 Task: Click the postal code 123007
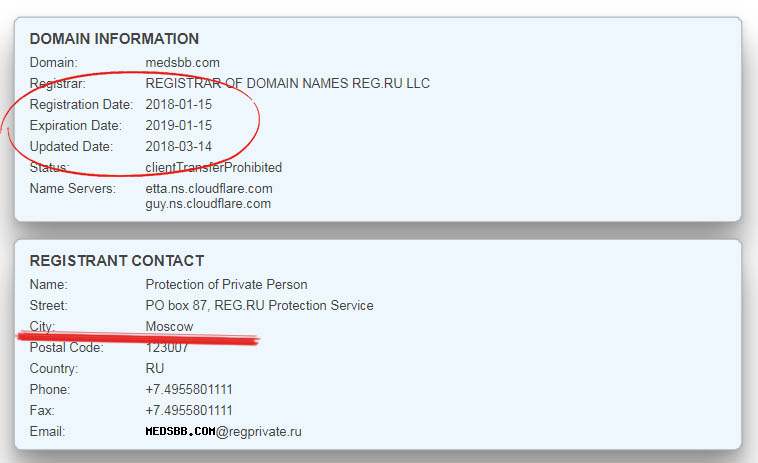[x=167, y=347]
